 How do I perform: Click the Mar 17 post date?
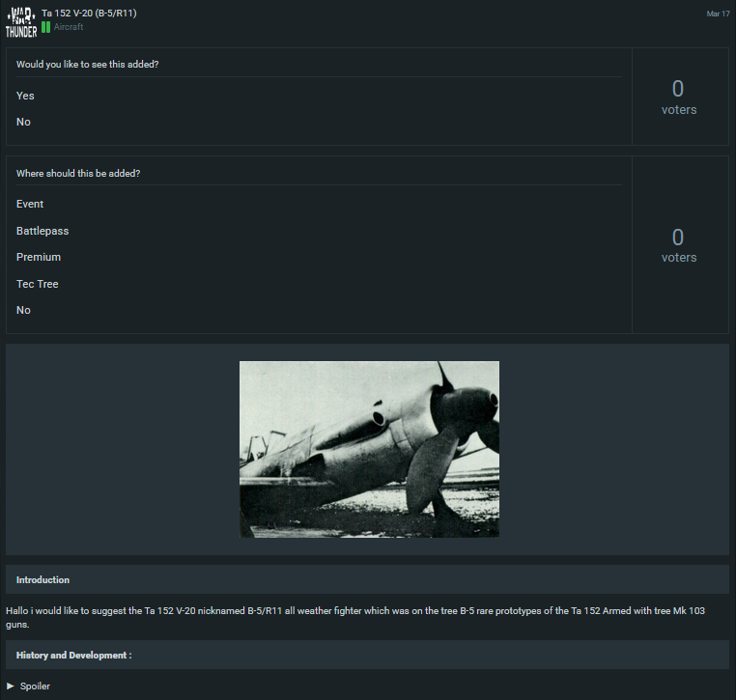click(x=718, y=14)
